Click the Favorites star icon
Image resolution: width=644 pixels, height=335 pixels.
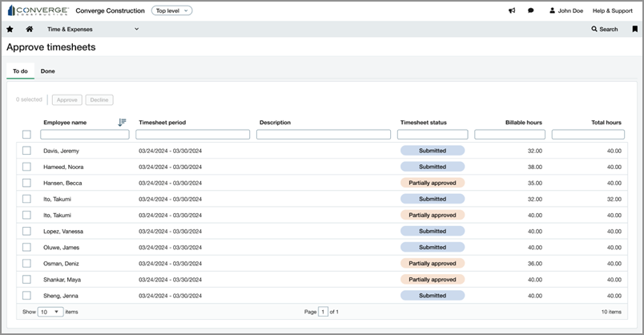[10, 29]
